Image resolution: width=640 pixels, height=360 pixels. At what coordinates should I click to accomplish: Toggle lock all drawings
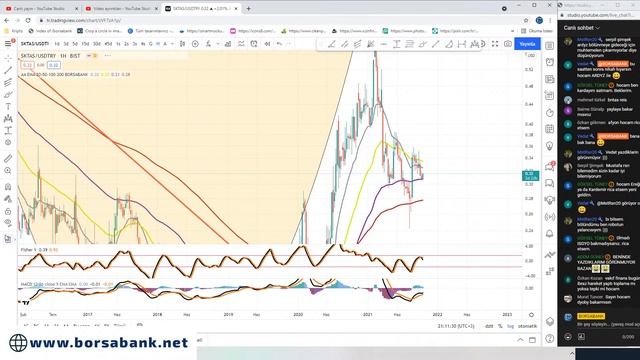(8, 211)
